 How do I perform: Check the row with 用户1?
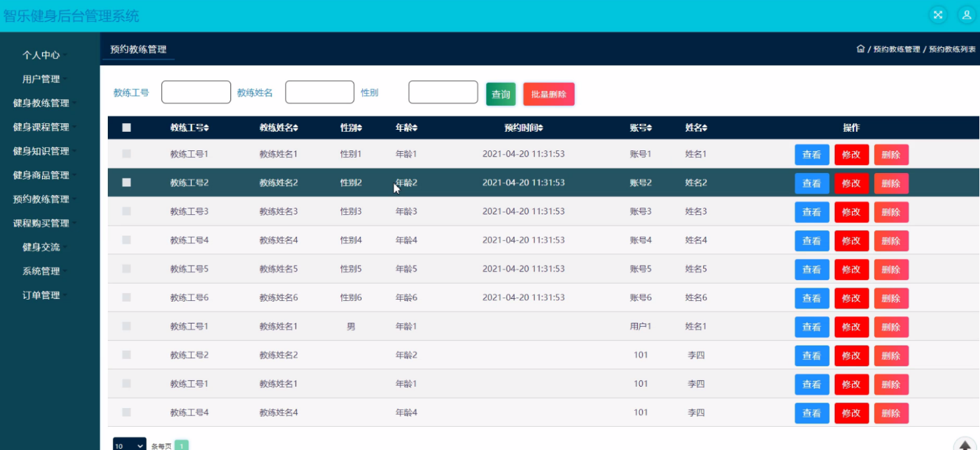[126, 326]
